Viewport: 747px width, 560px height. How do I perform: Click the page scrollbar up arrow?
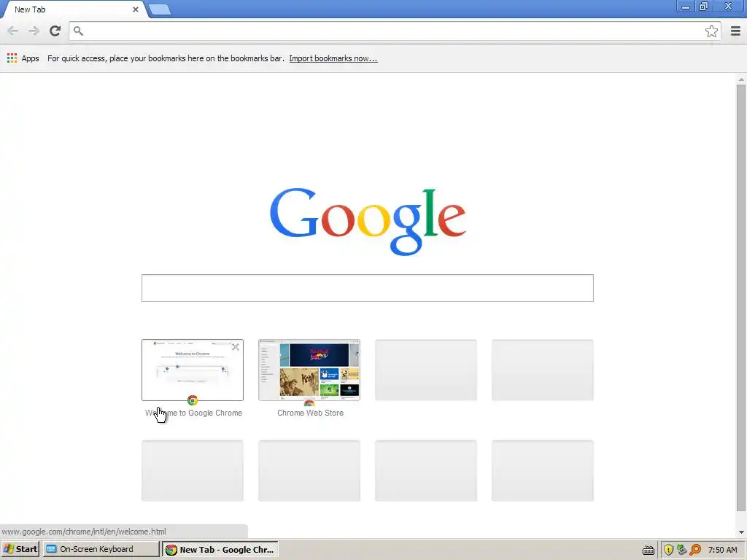point(741,79)
